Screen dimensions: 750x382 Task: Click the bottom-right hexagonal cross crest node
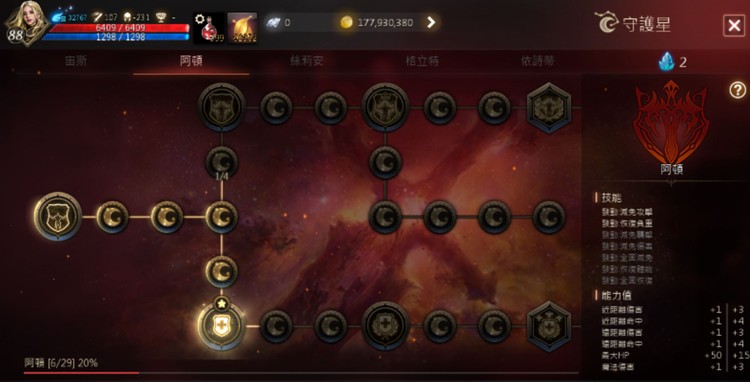tap(549, 327)
